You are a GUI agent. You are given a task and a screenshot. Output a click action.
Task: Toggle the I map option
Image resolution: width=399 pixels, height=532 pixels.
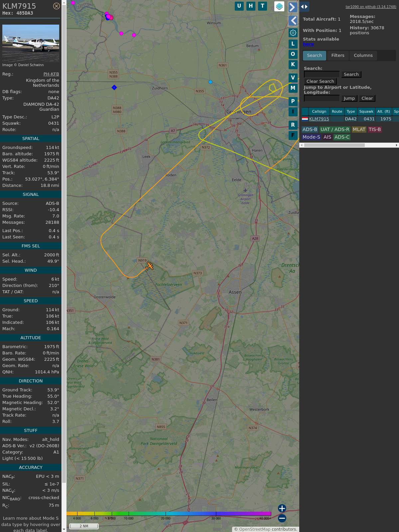(x=293, y=111)
